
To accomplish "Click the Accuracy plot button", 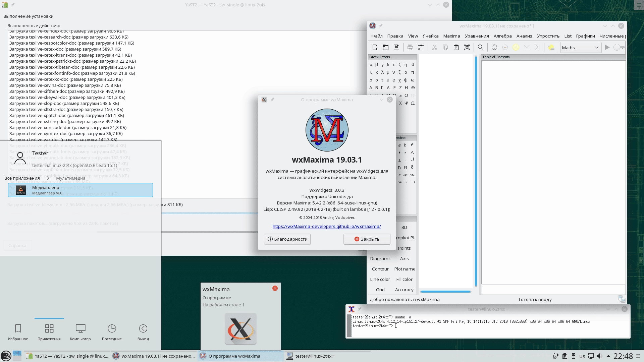I will pyautogui.click(x=404, y=290).
